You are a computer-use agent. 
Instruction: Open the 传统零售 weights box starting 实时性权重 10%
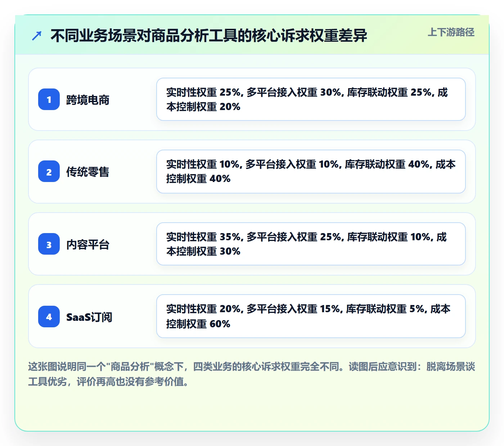tap(311, 172)
